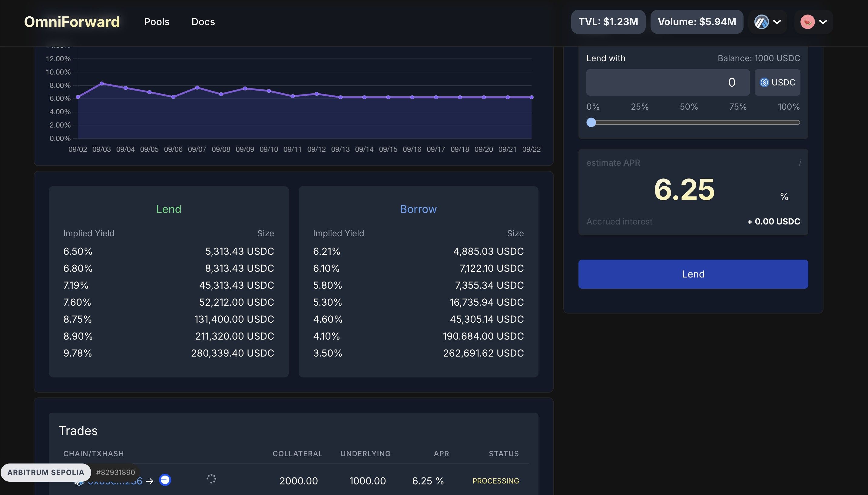
Task: Click the chart point for 09/22
Action: click(x=532, y=97)
